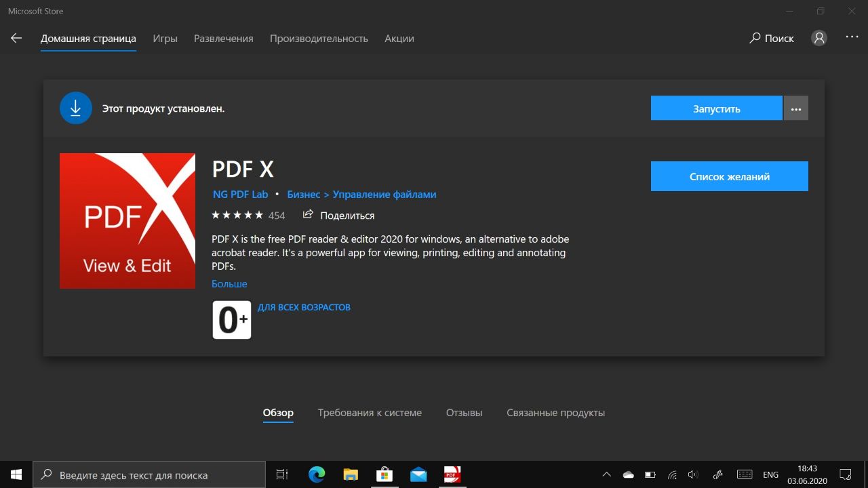Show hidden tray icons chevron

pyautogui.click(x=607, y=474)
